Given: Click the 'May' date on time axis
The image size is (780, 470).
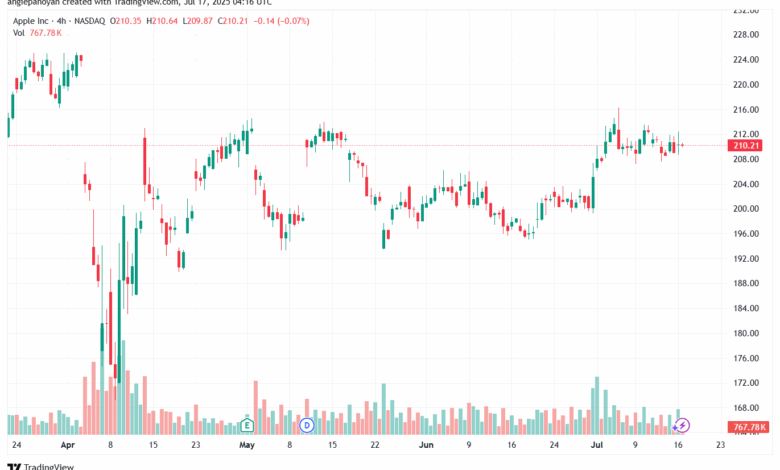Looking at the screenshot, I should click(x=247, y=445).
